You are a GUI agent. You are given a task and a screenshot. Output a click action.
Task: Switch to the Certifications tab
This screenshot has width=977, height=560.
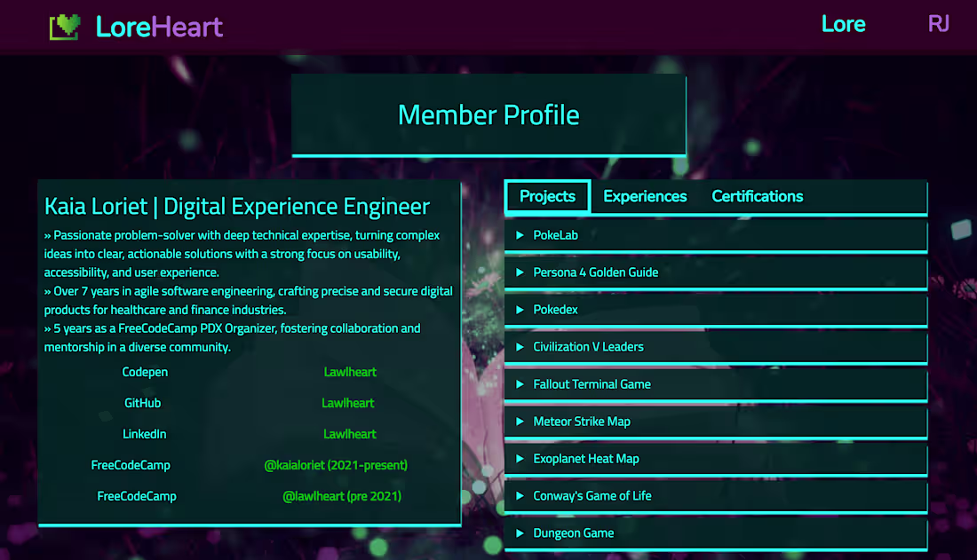pyautogui.click(x=758, y=196)
